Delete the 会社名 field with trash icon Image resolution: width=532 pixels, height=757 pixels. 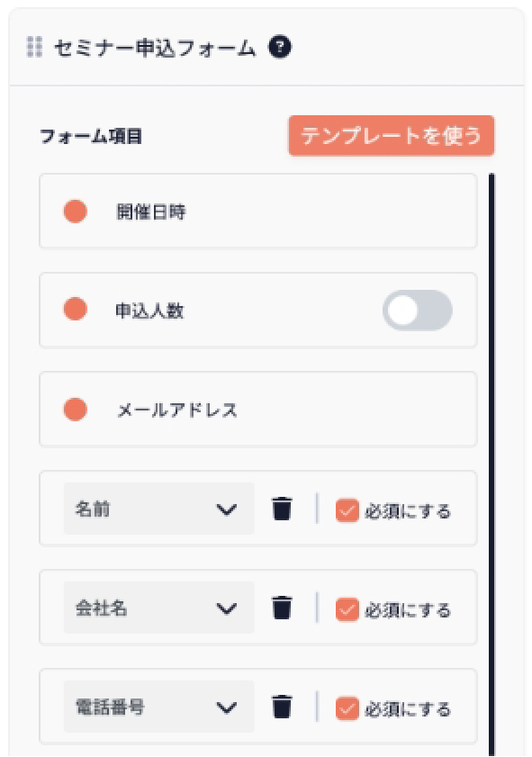(282, 608)
